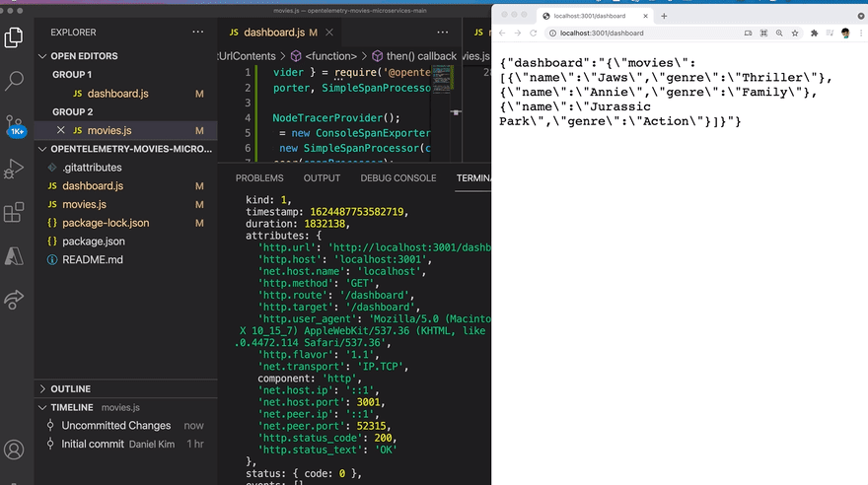Reload the localhost dashboard page
Image resolution: width=868 pixels, height=485 pixels.
pyautogui.click(x=534, y=33)
